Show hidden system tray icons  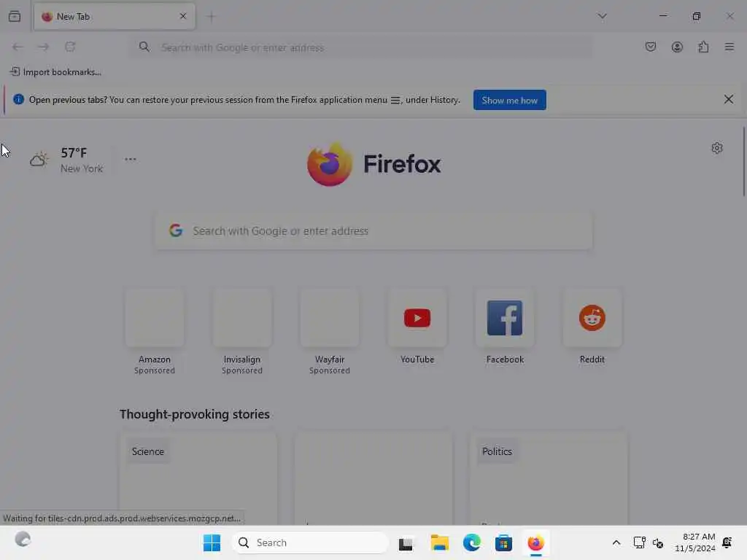coord(616,542)
